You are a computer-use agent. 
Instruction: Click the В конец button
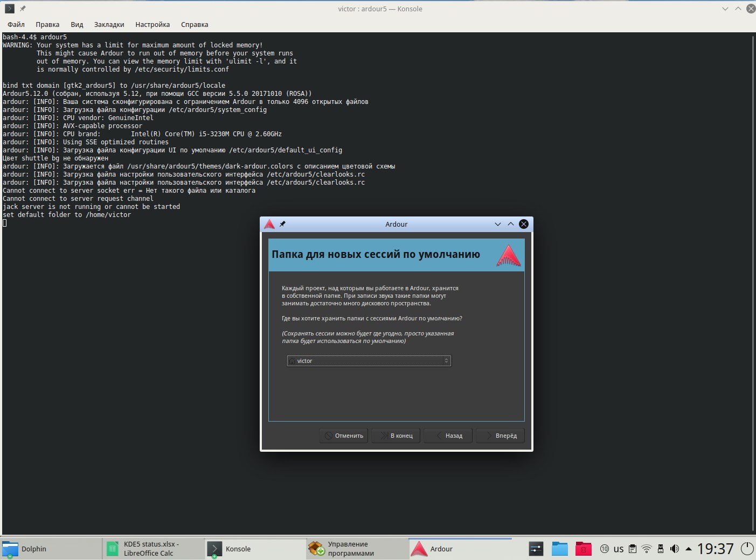click(x=396, y=436)
